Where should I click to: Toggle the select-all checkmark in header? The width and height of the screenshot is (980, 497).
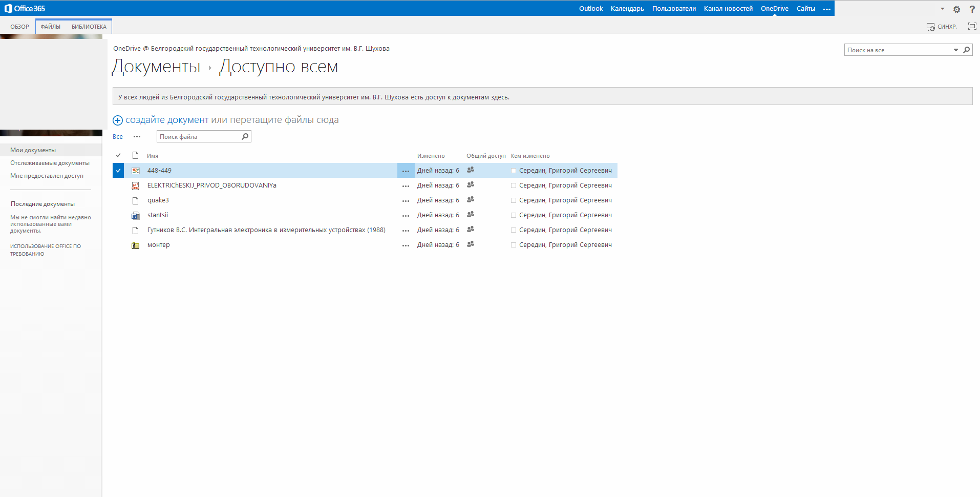pyautogui.click(x=118, y=155)
